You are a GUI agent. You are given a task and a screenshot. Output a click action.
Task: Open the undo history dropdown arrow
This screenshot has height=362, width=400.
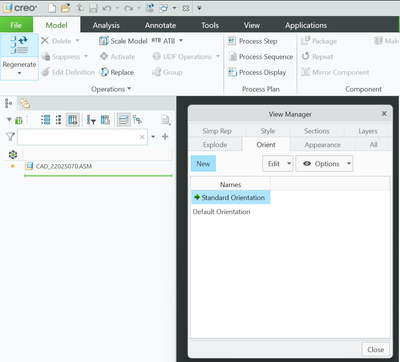[117, 8]
